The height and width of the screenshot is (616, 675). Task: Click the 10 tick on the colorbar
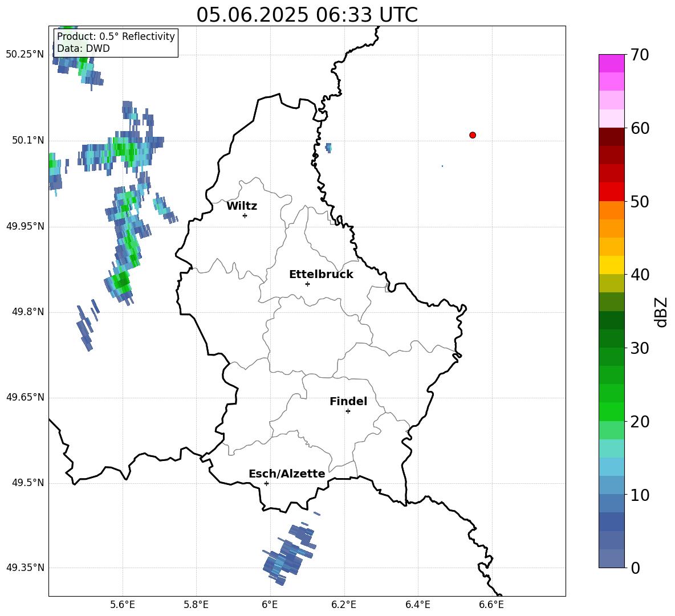640,495
